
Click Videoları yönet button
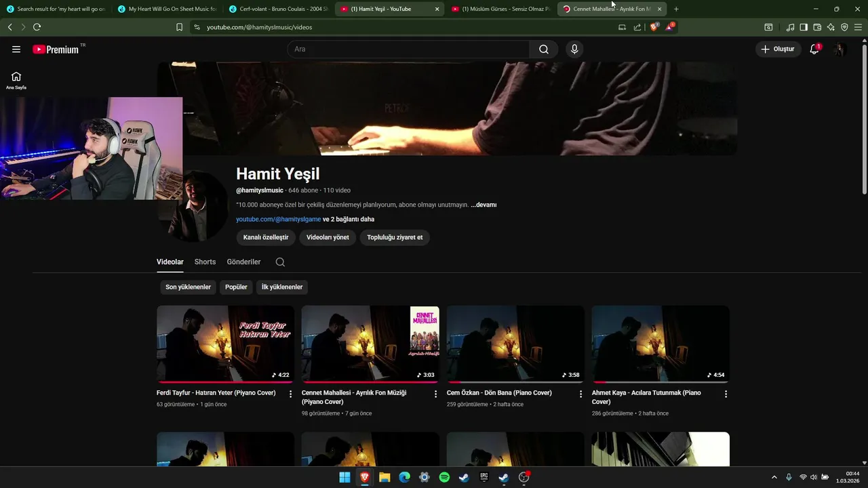[328, 237]
